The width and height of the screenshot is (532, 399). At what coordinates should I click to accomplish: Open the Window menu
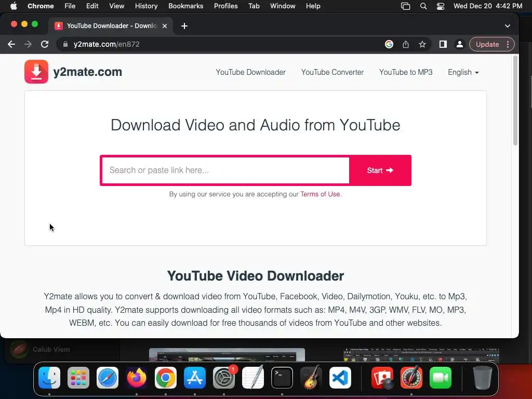tap(283, 6)
